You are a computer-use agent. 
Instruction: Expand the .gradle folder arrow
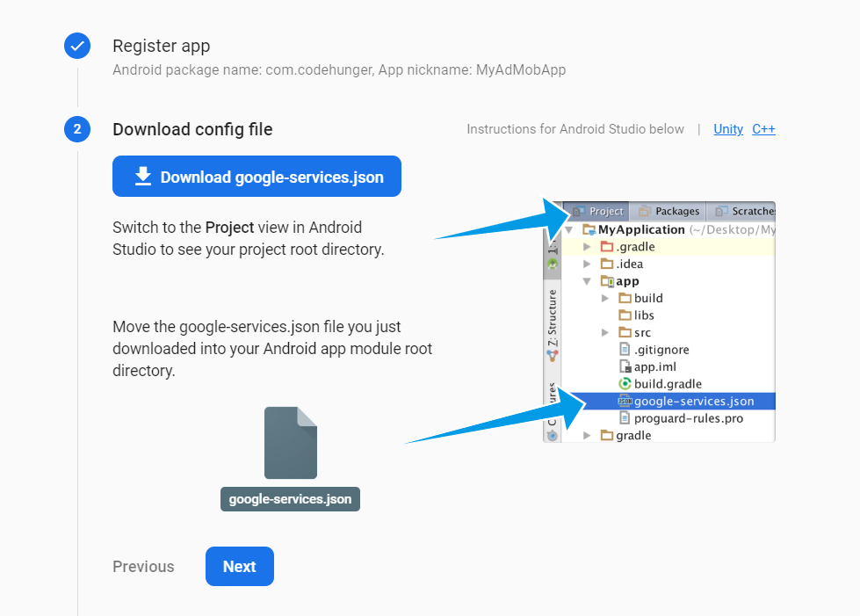[x=587, y=247]
